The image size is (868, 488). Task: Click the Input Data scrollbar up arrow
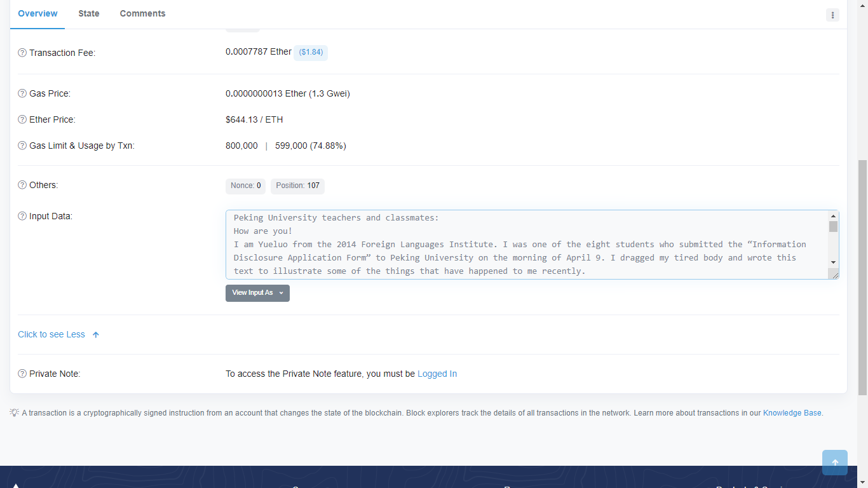click(833, 215)
